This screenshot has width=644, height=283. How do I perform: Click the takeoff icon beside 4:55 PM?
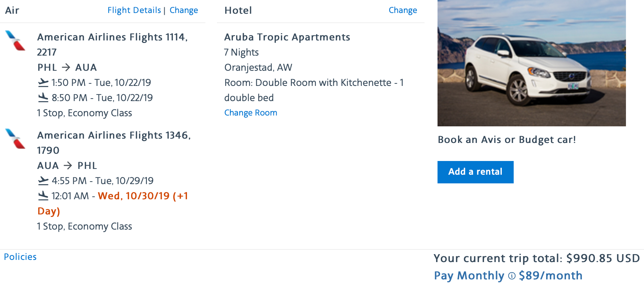[43, 180]
